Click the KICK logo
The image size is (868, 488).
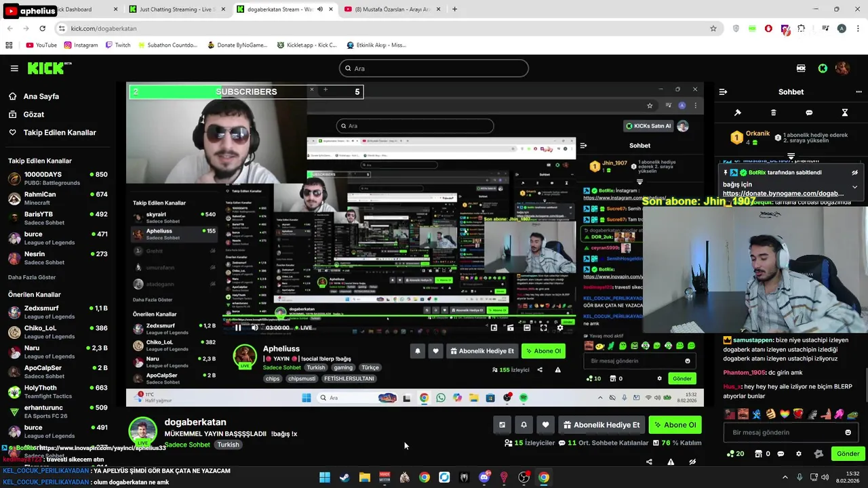coord(49,68)
